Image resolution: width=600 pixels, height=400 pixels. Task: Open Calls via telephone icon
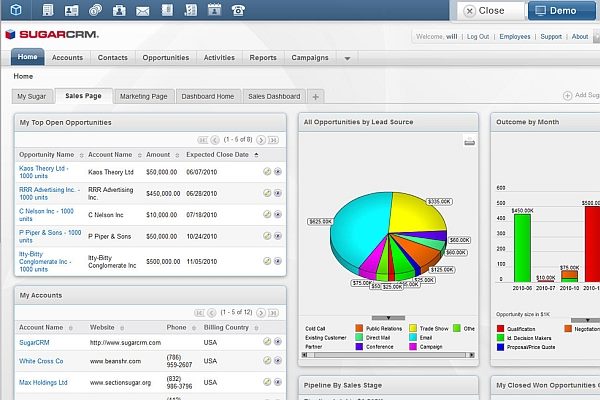[238, 10]
